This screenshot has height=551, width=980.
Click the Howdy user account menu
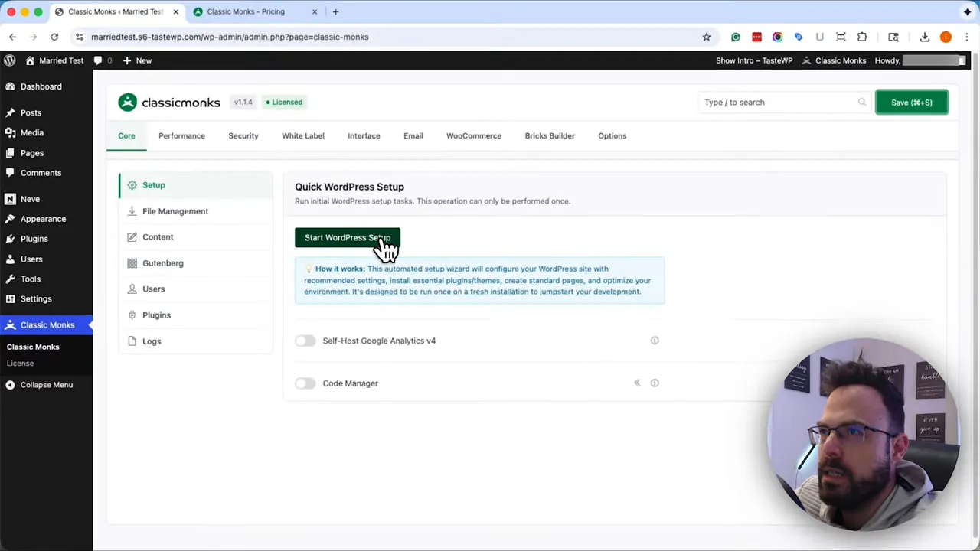(920, 60)
